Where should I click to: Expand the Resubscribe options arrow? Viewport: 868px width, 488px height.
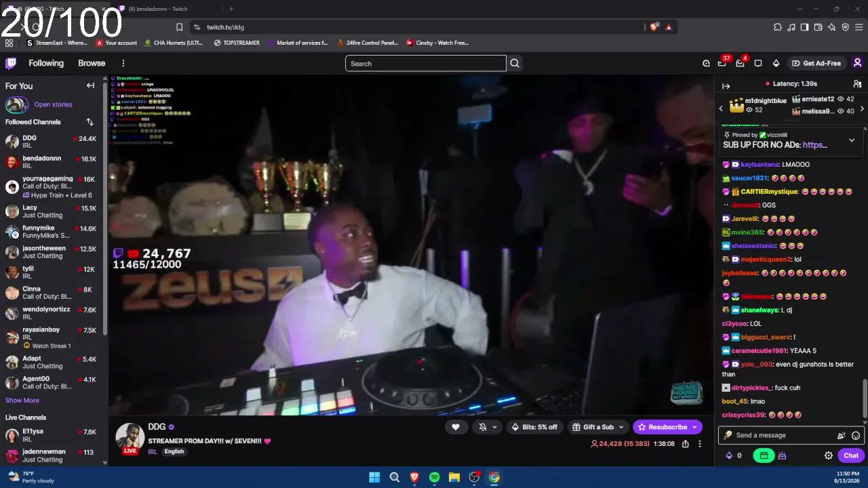[x=694, y=427]
